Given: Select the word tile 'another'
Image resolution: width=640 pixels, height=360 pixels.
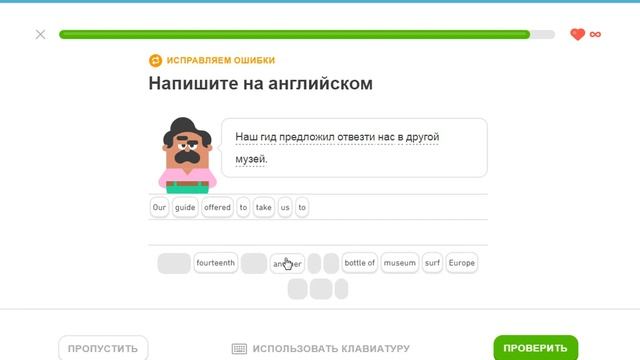Looking at the screenshot, I should [x=287, y=263].
